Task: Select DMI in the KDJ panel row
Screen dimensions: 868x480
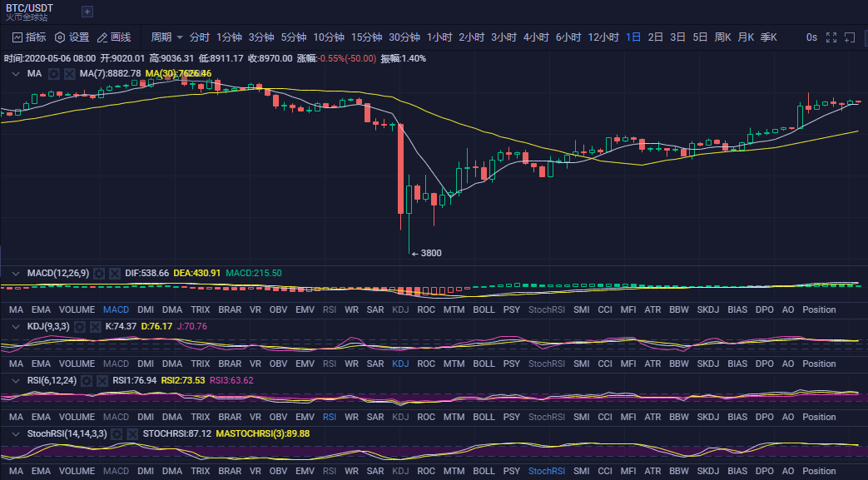Action: pos(146,364)
